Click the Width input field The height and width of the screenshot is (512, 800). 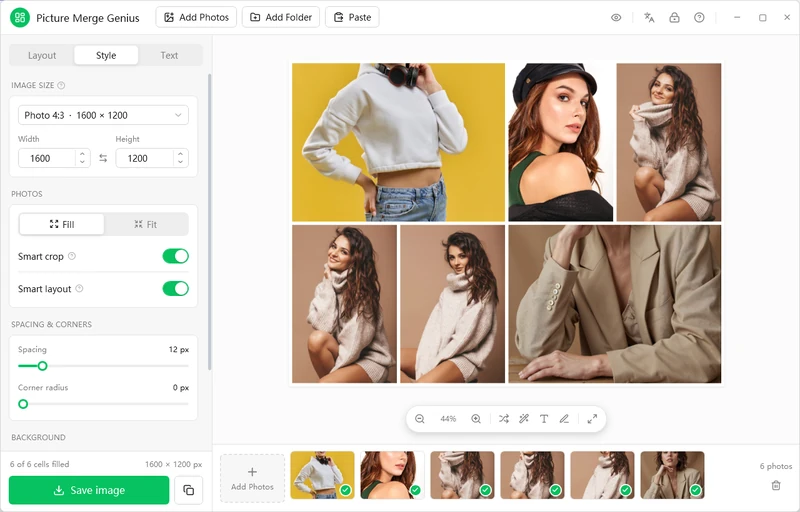pos(47,158)
